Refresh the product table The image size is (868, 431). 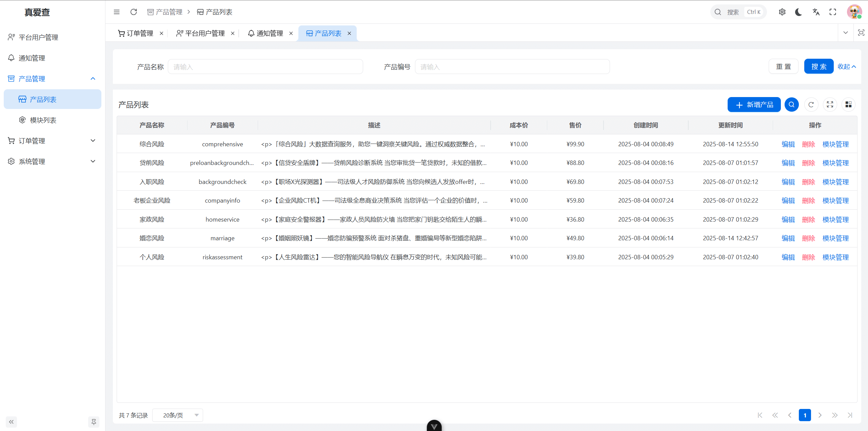click(x=811, y=105)
